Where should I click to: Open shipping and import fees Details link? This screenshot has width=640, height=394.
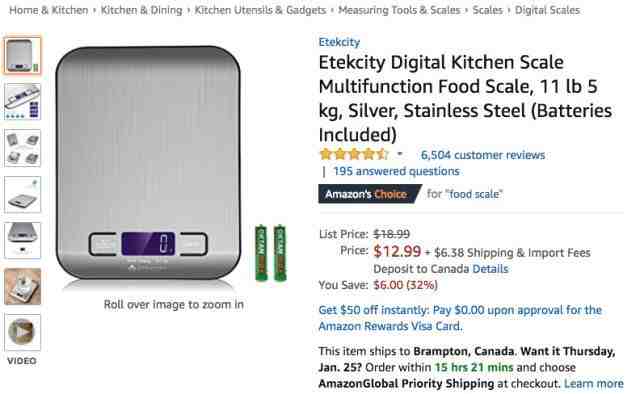click(490, 269)
